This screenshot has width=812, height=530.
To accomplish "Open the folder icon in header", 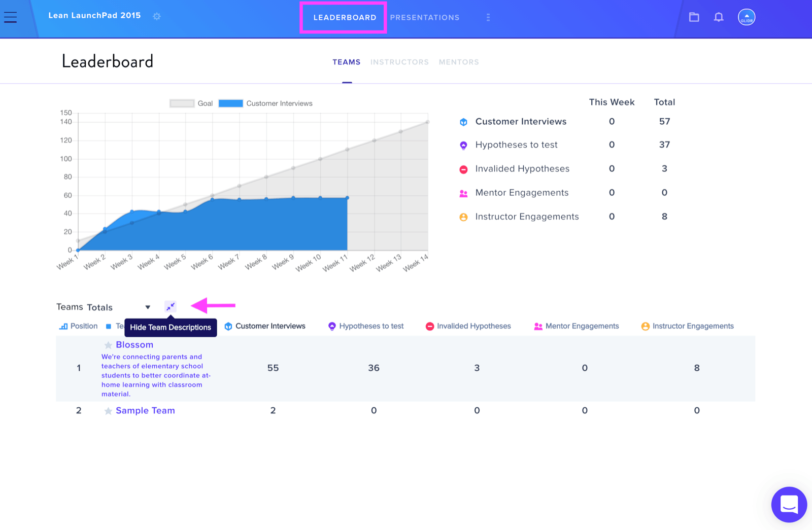I will (x=694, y=17).
